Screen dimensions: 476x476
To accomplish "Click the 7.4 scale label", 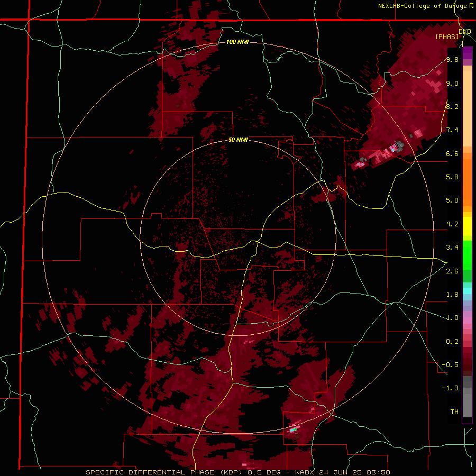I will coord(452,130).
